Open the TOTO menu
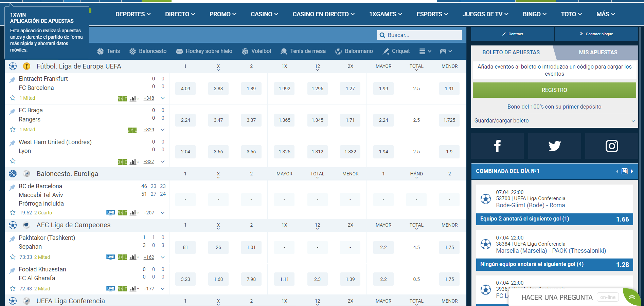The image size is (644, 306). [x=571, y=14]
